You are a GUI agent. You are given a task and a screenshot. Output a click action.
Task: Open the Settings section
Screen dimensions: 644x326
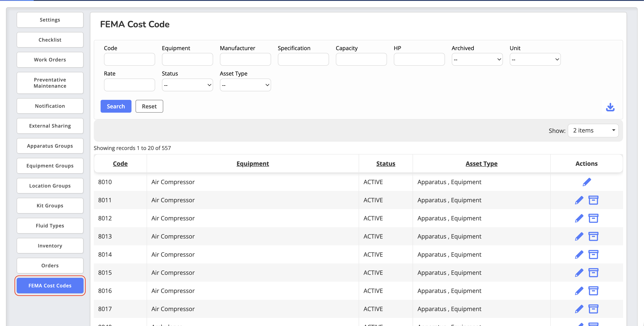click(x=50, y=20)
